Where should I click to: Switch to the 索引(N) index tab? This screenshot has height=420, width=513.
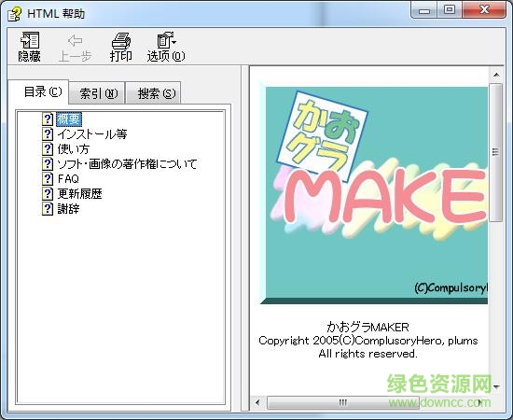click(97, 93)
